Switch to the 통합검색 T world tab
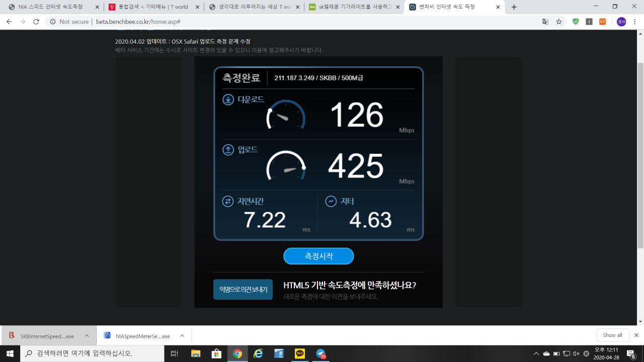Viewport: 644px width, 362px height. click(153, 7)
